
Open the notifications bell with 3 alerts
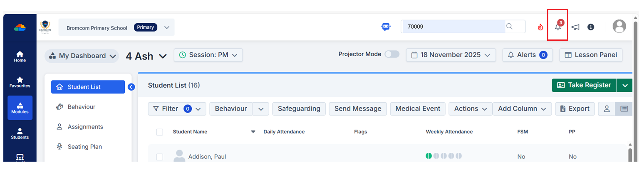tap(558, 27)
